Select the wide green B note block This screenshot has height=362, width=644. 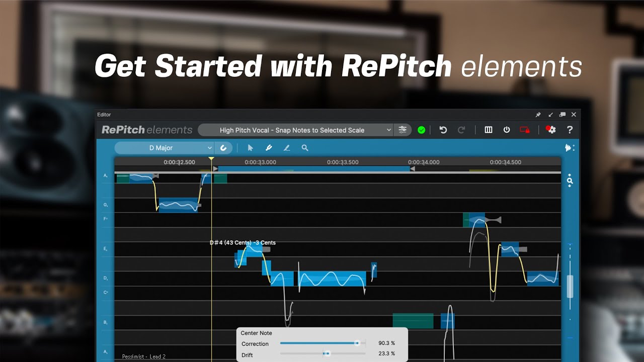[413, 321]
